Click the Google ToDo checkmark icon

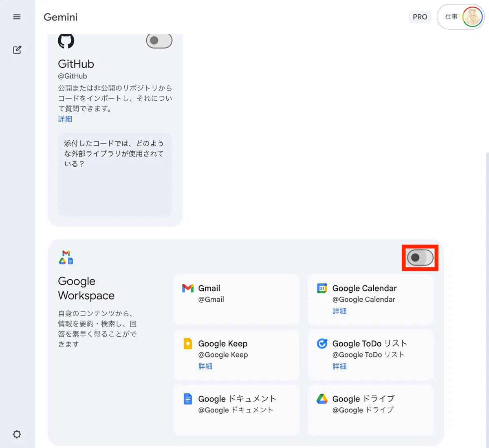[x=322, y=344]
